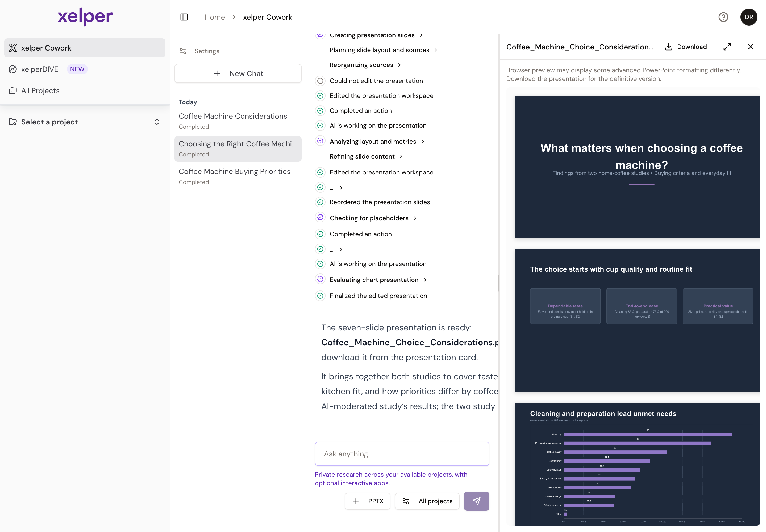Select Choosing the Right Coffee Machine chat
The height and width of the screenshot is (532, 766).
238,149
